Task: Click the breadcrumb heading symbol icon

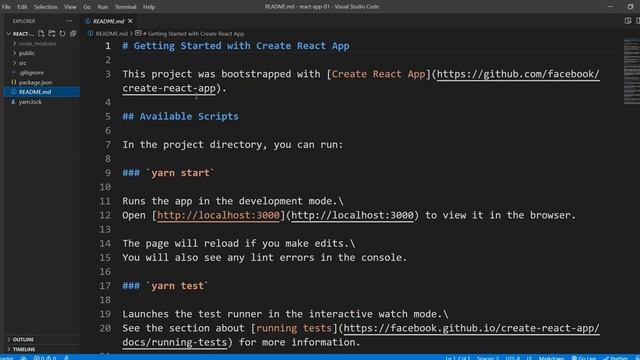Action: click(138, 33)
